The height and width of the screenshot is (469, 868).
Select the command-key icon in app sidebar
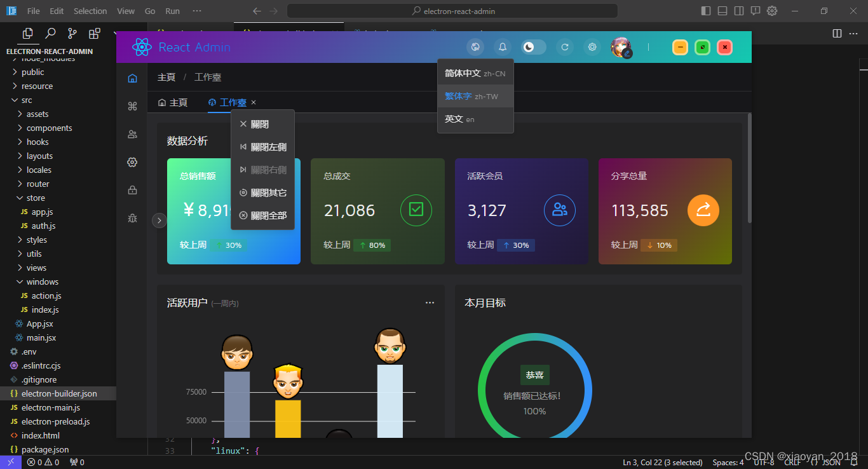click(x=132, y=106)
